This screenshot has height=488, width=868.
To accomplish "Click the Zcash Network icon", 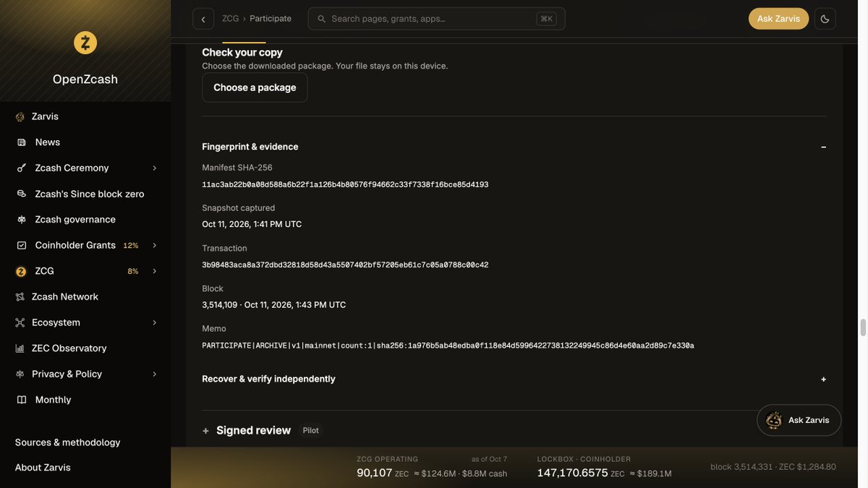I will point(20,297).
